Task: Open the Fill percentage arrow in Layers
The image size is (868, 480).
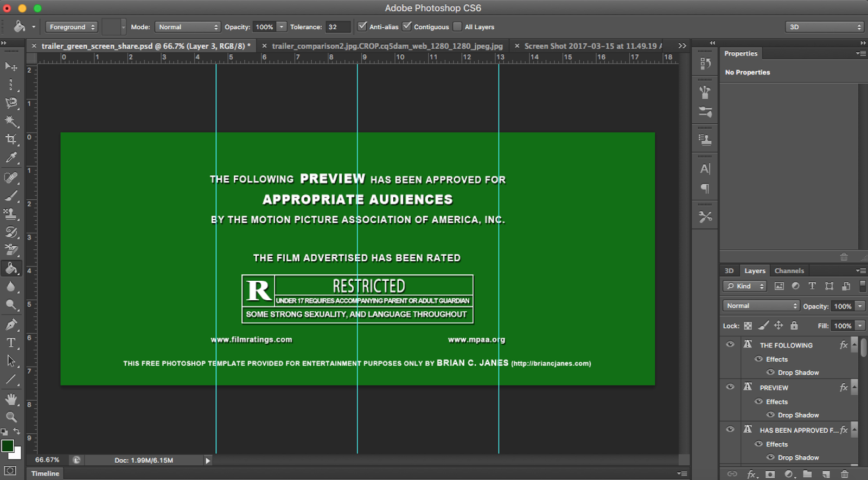Action: [860, 326]
